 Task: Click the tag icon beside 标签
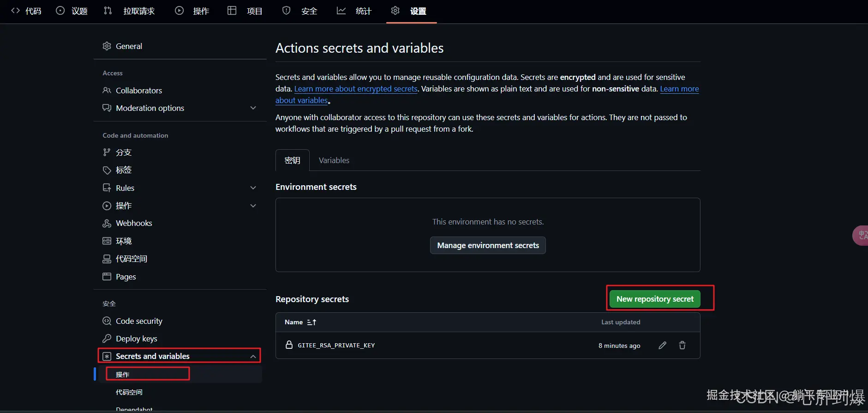[x=107, y=170]
